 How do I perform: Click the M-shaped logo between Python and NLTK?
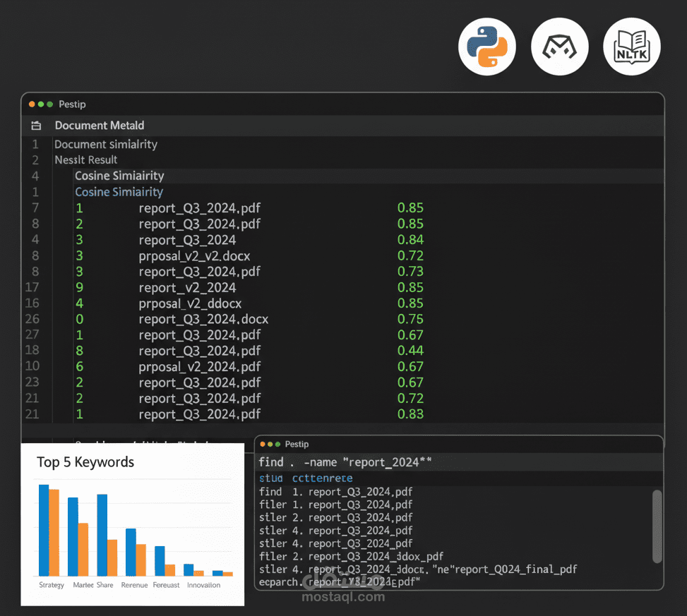559,47
